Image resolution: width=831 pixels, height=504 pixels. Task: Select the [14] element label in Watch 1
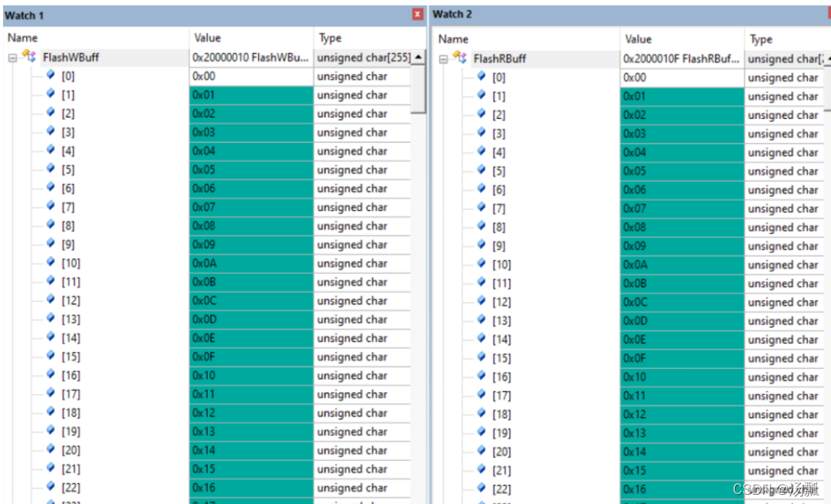(71, 338)
